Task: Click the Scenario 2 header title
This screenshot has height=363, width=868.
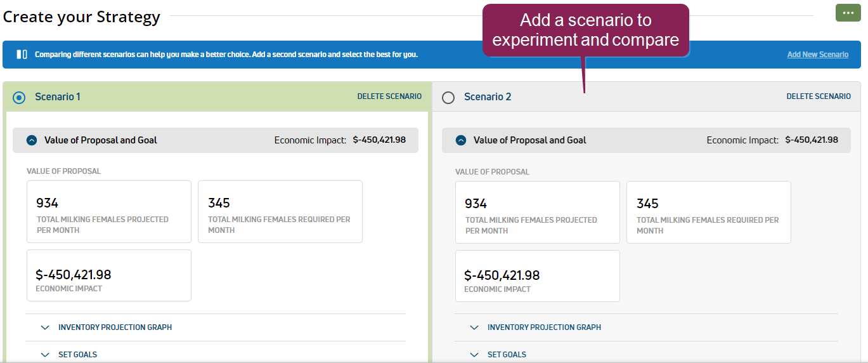Action: coord(487,97)
